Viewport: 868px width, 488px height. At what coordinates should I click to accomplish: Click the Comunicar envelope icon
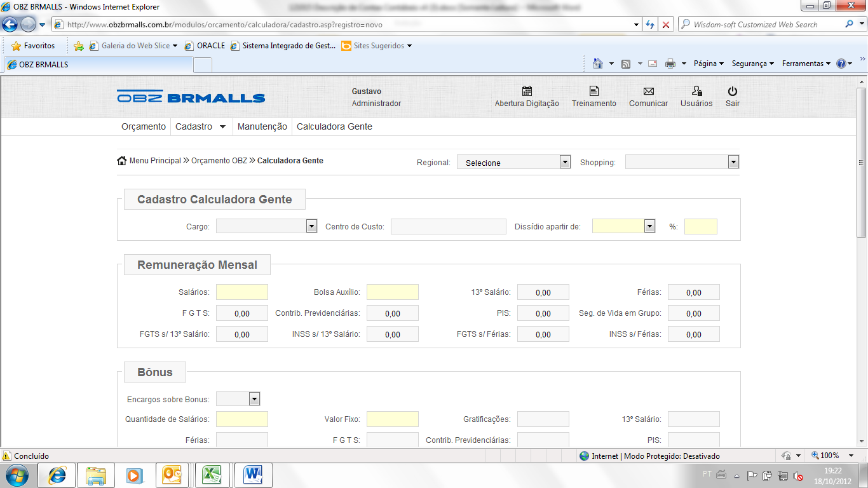coord(648,91)
